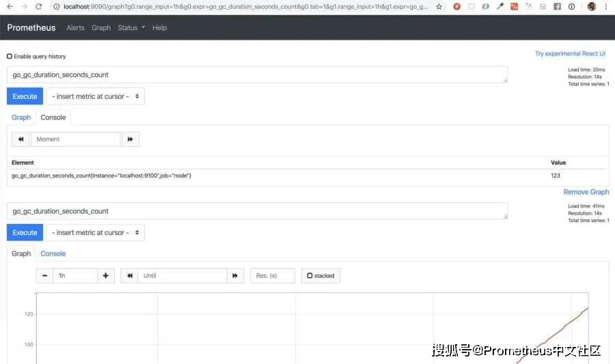Switch second panel to the Console tab
This screenshot has width=615, height=364.
[53, 254]
